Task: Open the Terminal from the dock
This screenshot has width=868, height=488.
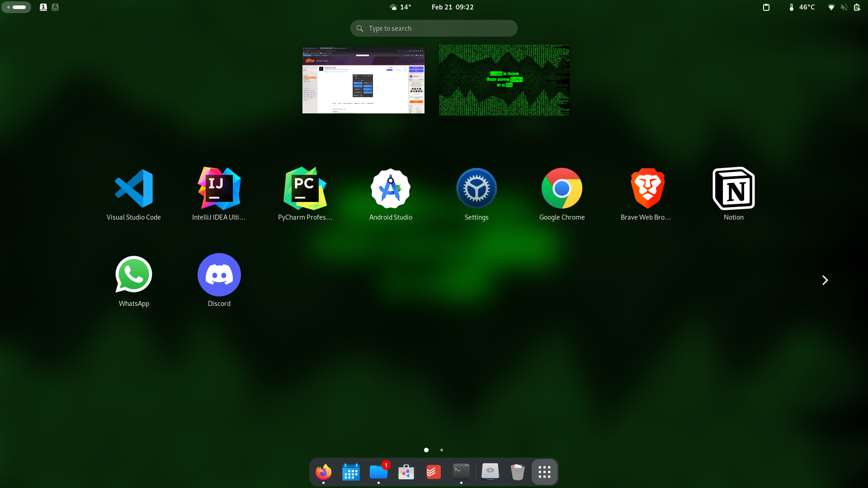Action: pyautogui.click(x=461, y=472)
